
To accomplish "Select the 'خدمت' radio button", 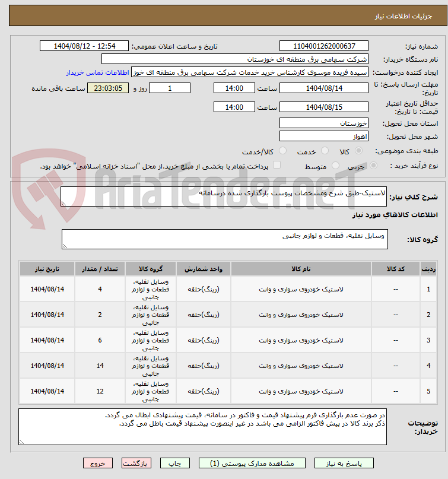I will 325,151.
